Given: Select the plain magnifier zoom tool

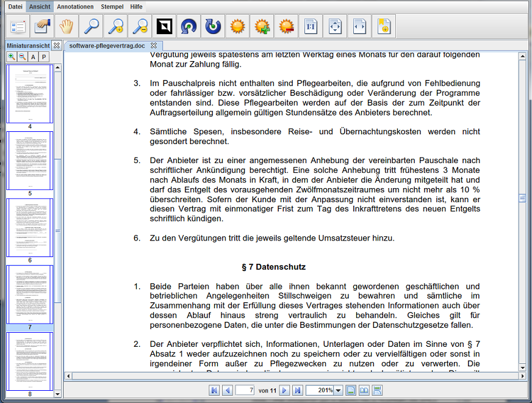Looking at the screenshot, I should (91, 26).
